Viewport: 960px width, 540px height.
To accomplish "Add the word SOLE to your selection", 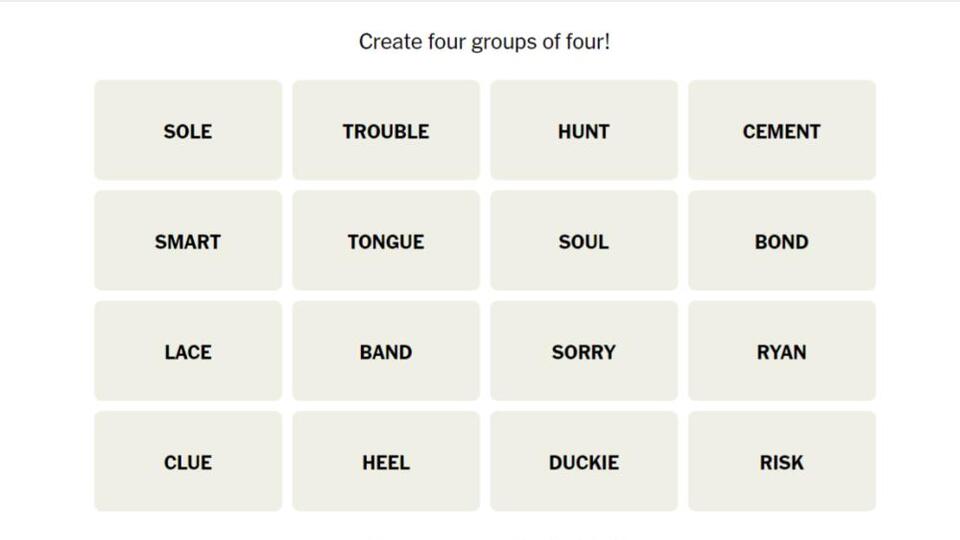I will click(x=188, y=131).
